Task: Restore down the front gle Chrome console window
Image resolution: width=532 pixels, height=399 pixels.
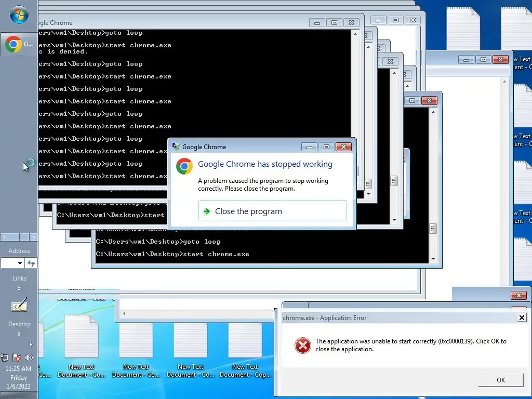Action: [334, 22]
